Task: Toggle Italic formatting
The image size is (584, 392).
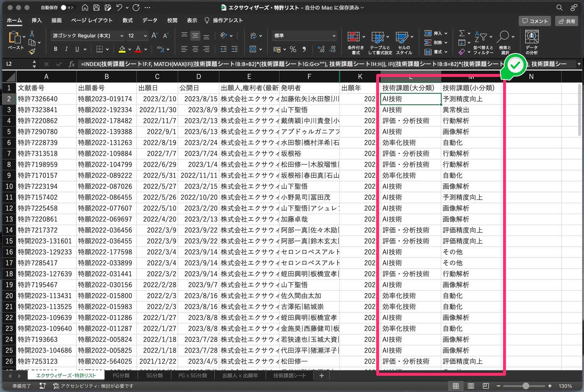Action: coord(66,49)
